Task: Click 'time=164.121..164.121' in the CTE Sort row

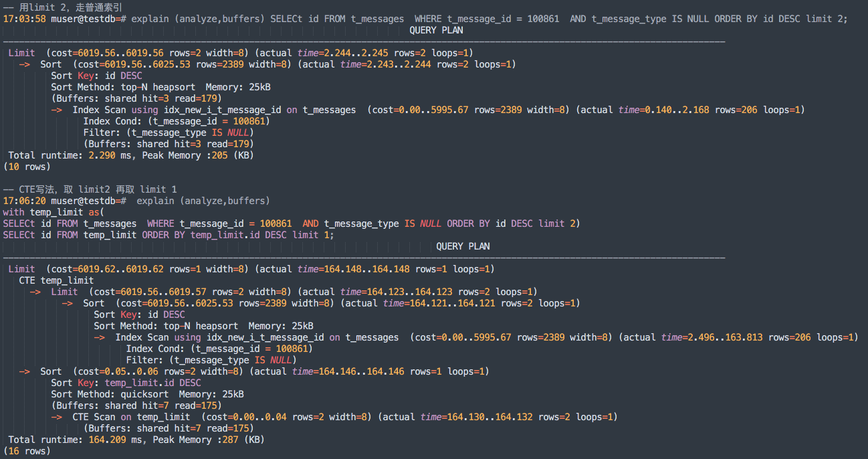Action: [439, 303]
